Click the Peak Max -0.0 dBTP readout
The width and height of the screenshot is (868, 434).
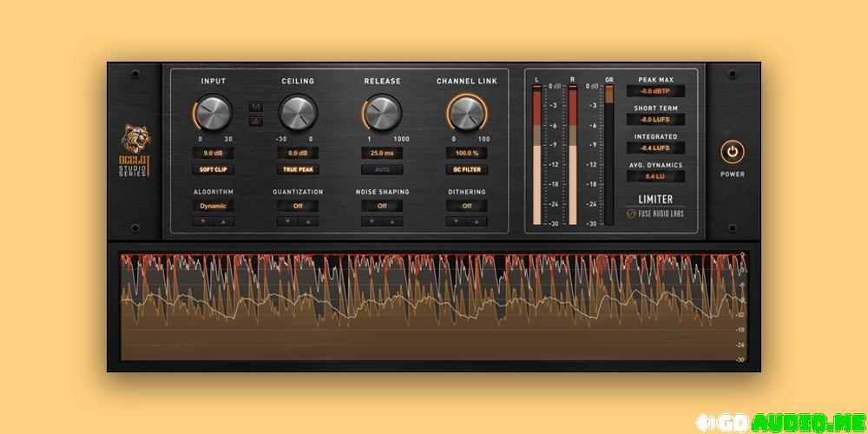[x=655, y=91]
